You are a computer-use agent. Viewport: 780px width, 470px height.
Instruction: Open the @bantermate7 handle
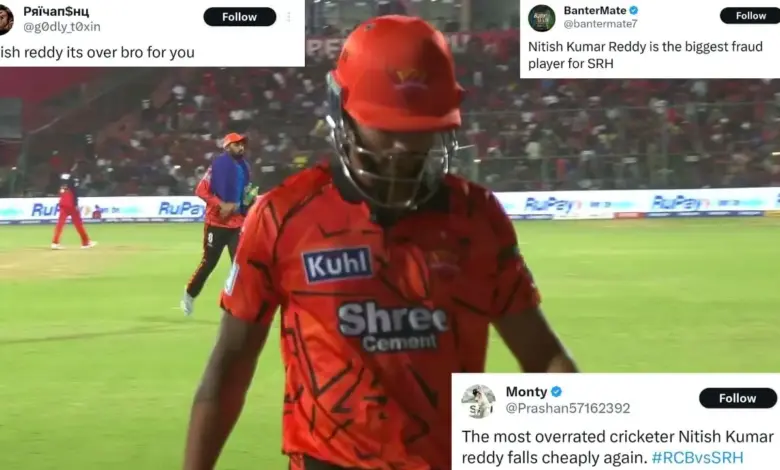click(x=600, y=24)
